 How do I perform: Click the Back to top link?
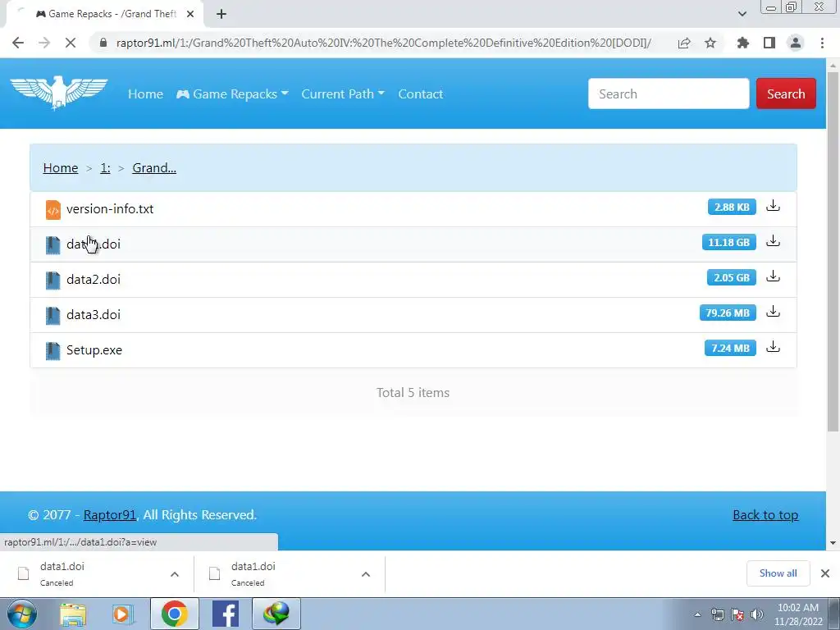pos(765,515)
